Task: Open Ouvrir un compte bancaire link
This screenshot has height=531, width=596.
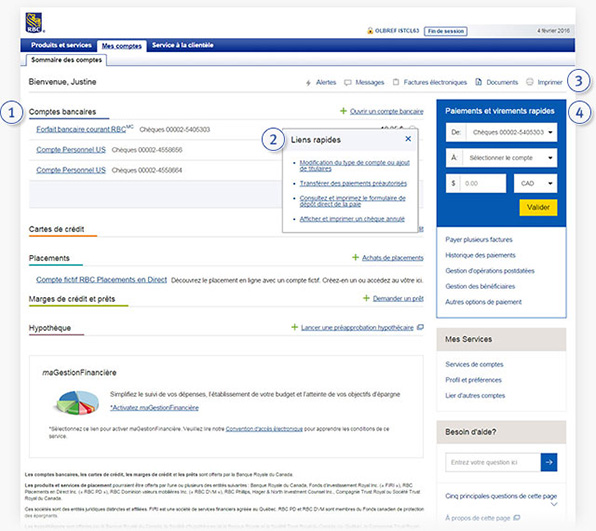Action: pyautogui.click(x=387, y=111)
